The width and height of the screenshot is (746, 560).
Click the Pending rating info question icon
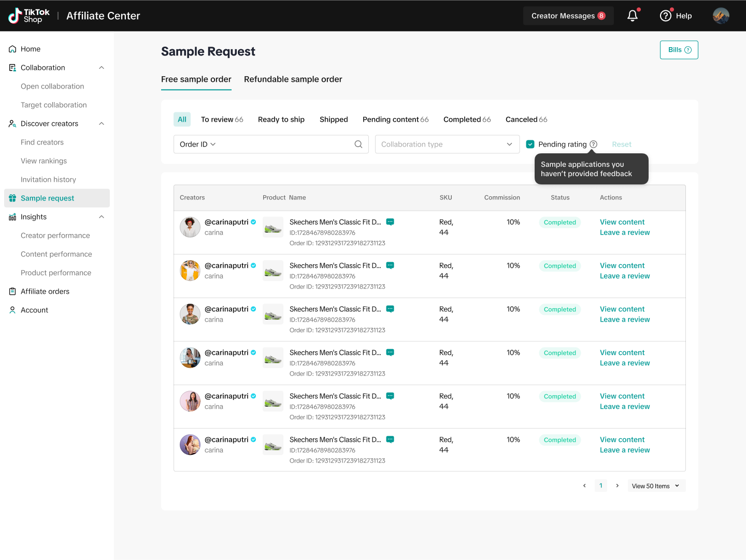point(594,145)
